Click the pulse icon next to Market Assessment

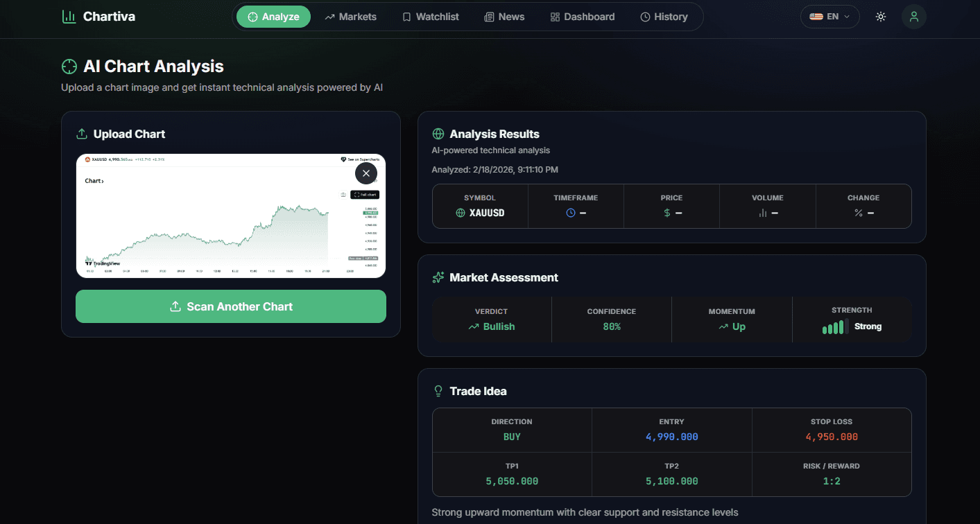pos(438,277)
